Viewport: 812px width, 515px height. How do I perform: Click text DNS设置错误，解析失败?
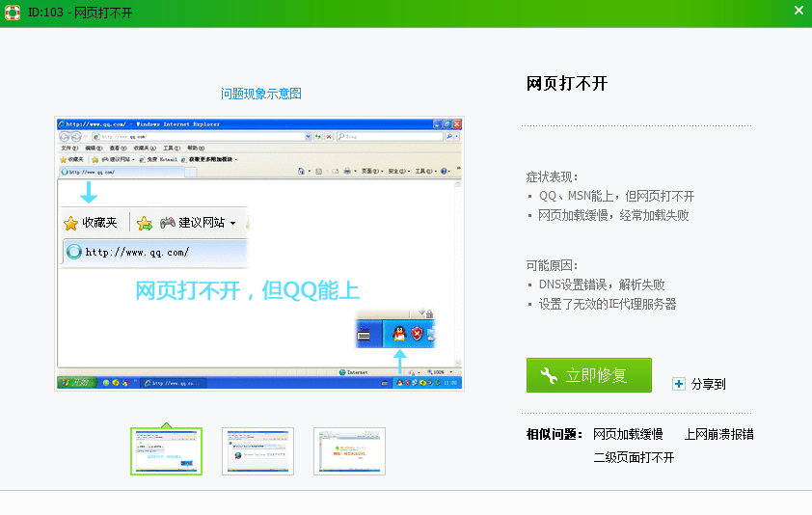pos(602,285)
